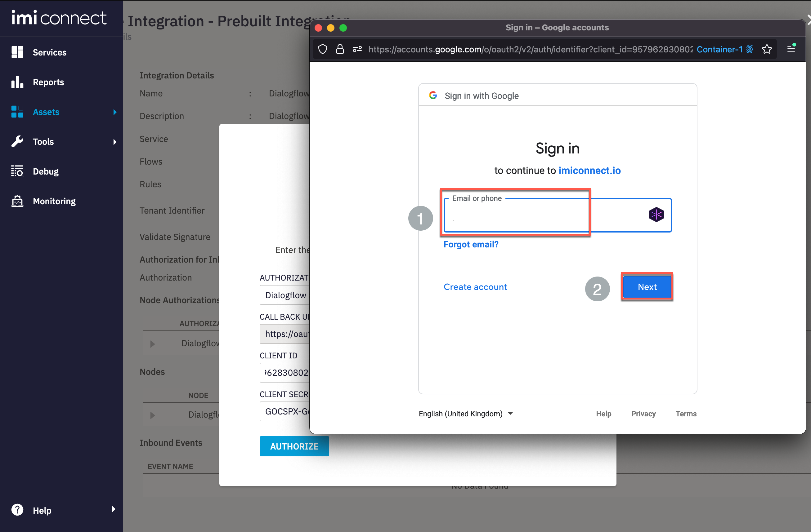Click the Tools wrench icon
Screen dimensions: 811x532
click(17, 141)
